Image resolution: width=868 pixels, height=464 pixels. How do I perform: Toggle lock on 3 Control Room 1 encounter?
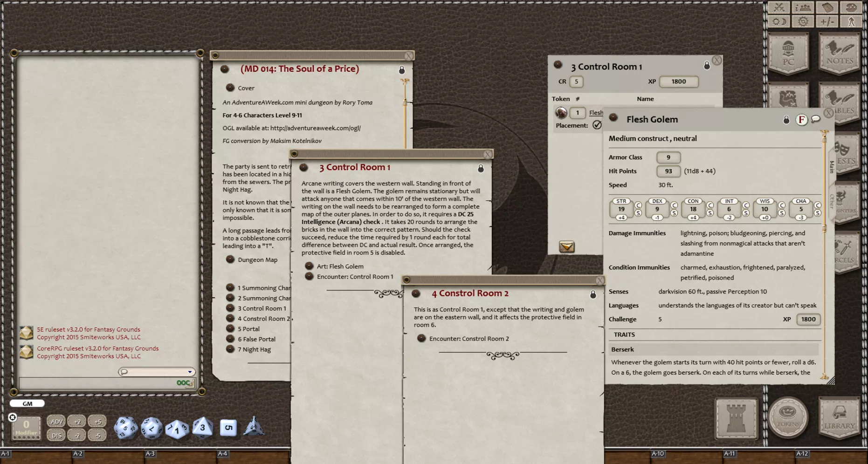(x=707, y=66)
